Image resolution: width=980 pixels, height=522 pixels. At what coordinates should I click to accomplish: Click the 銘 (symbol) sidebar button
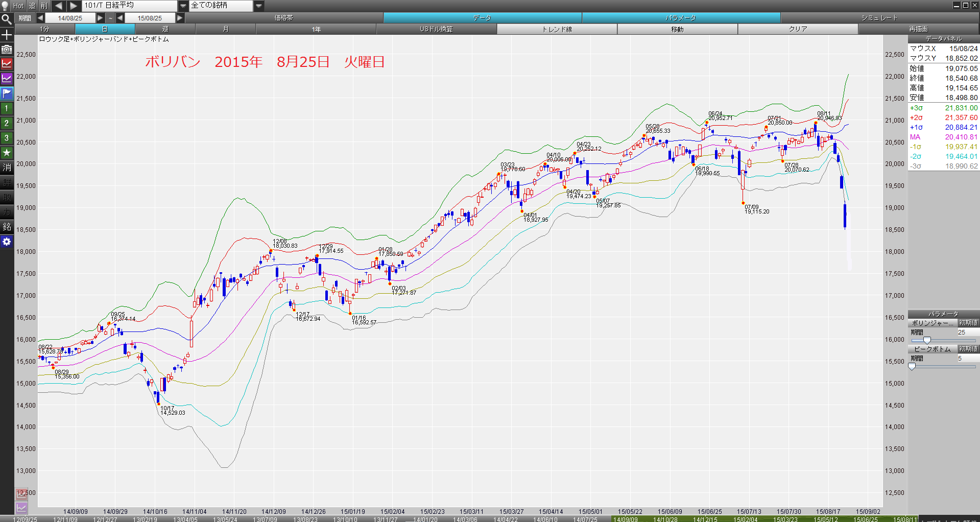click(x=7, y=227)
